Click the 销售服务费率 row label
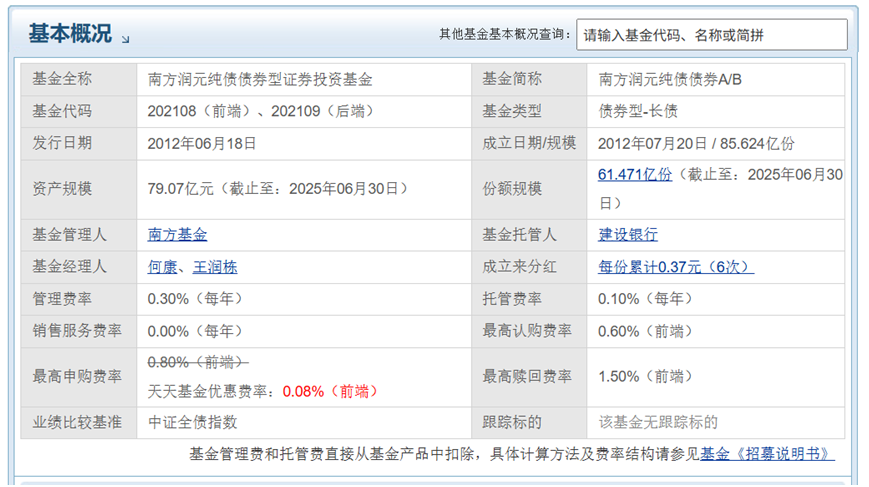The image size is (869, 487). [77, 331]
